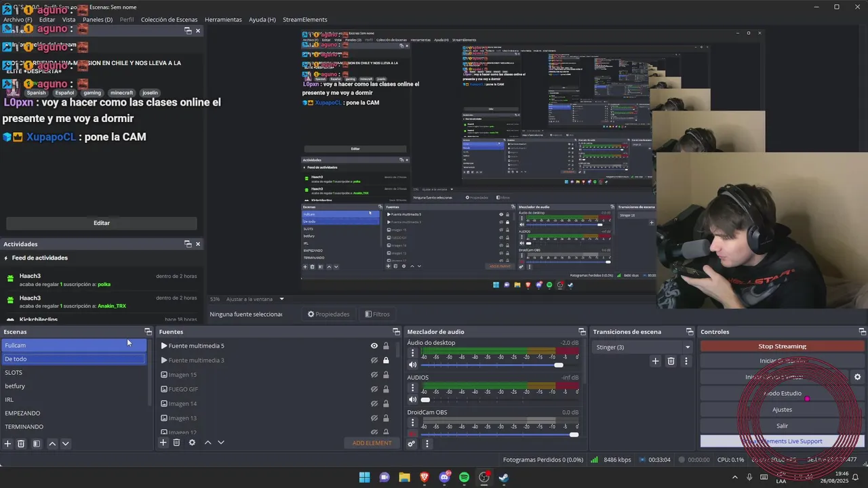Undock the Transiciones de escena panel

click(x=689, y=331)
